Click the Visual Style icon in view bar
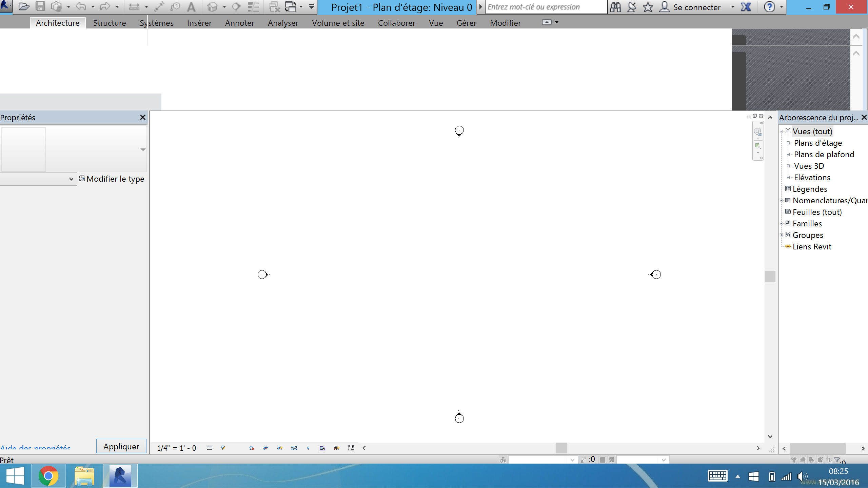This screenshot has height=488, width=868. pyautogui.click(x=223, y=448)
